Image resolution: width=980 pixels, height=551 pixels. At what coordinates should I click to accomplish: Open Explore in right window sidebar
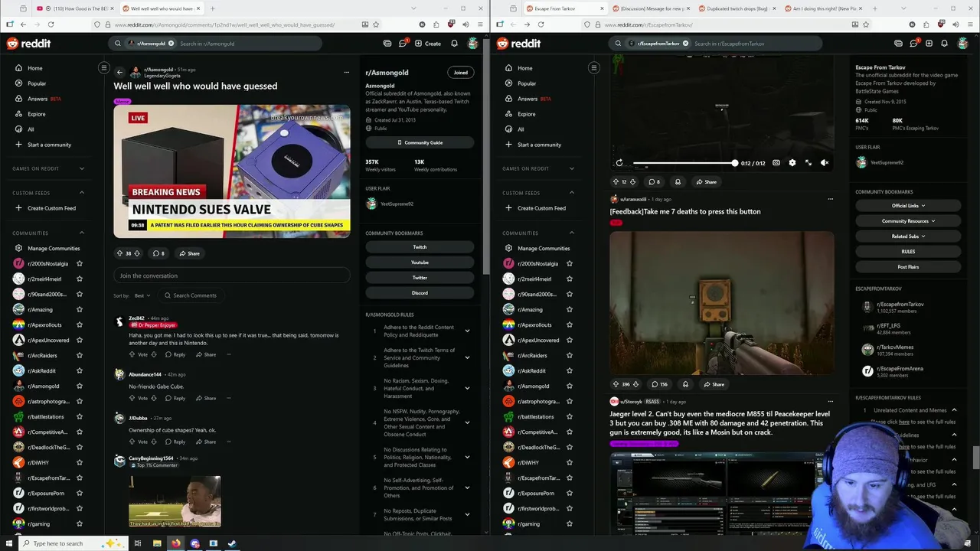click(527, 114)
